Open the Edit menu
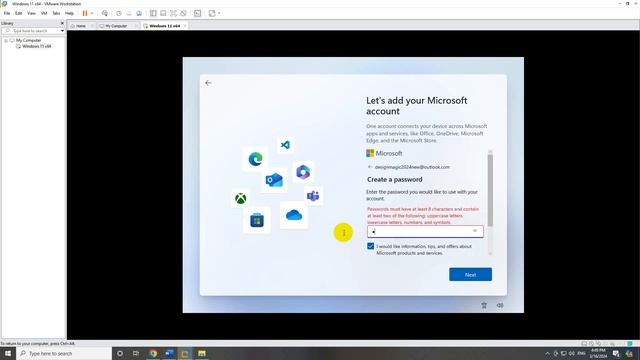 pos(19,13)
